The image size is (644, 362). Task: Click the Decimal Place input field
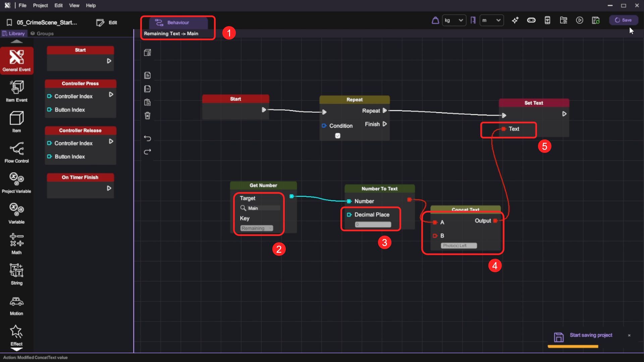[373, 225]
